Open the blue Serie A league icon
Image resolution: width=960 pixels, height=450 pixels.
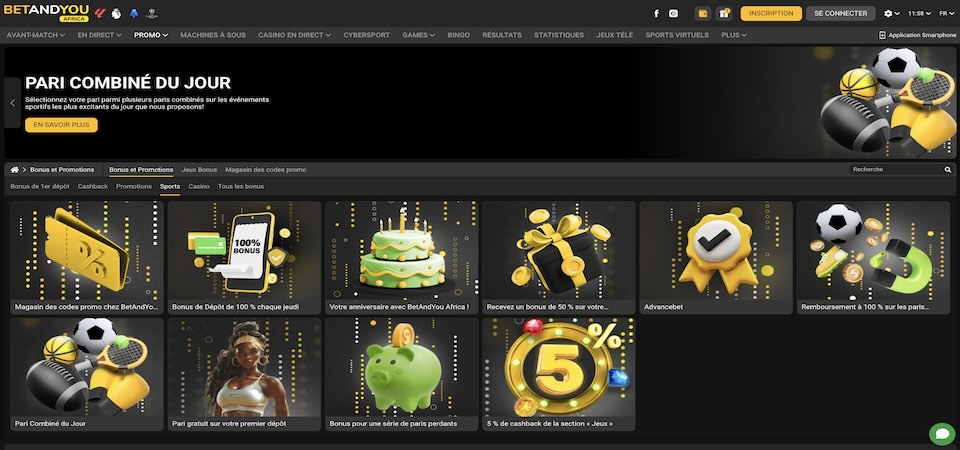pos(134,13)
